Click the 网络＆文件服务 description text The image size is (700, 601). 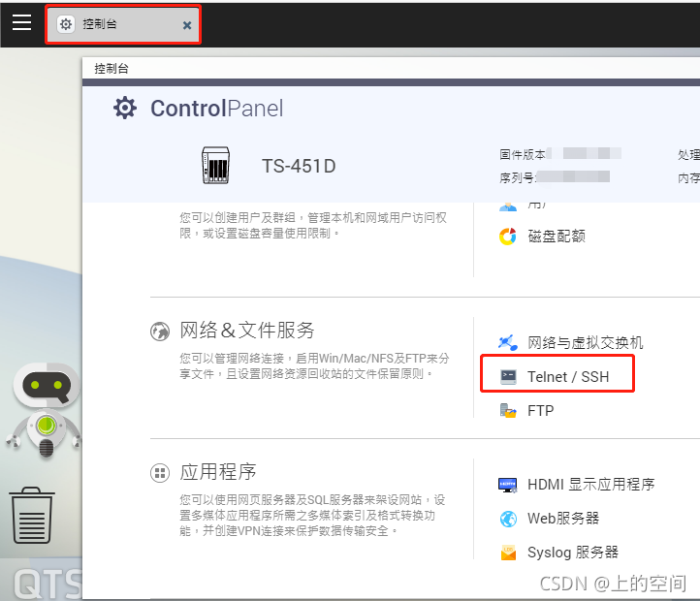314,366
